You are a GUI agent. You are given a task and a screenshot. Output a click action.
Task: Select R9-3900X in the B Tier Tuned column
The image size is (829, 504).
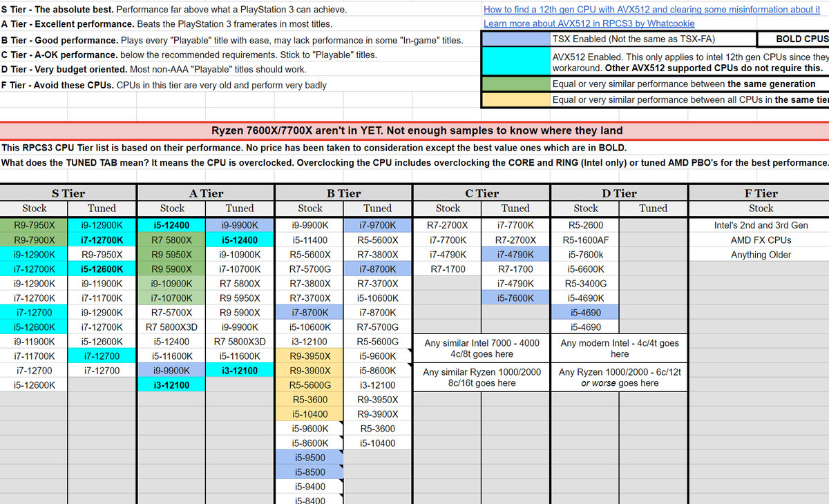pos(378,414)
